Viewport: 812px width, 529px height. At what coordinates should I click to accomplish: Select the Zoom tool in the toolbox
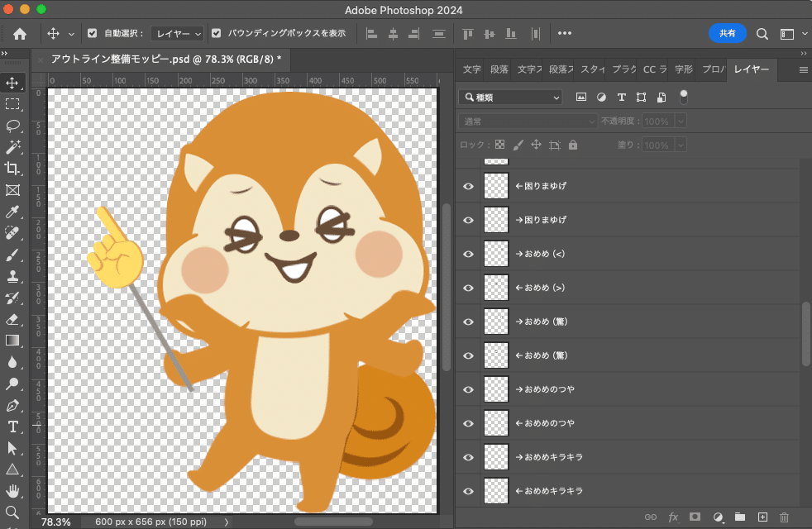12,512
